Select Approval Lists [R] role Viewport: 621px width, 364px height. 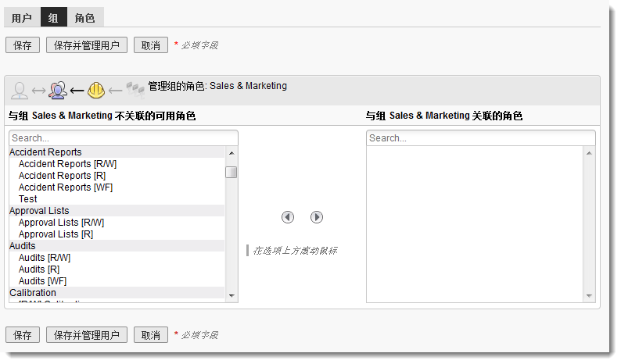point(117,234)
